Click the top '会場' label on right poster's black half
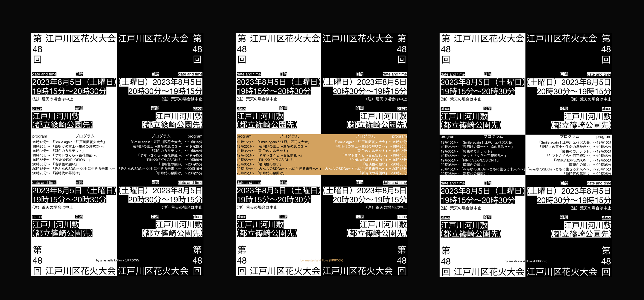The image size is (644, 300). (563, 108)
